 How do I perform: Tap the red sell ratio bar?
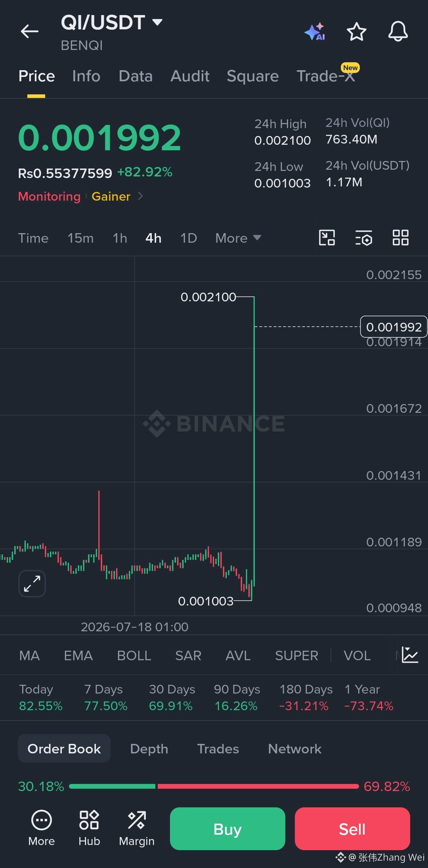[258, 786]
